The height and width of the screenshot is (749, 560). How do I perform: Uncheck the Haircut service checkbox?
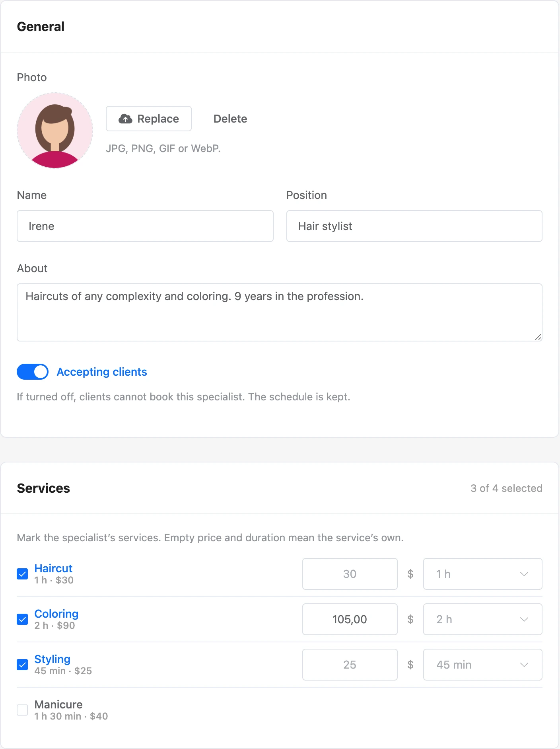click(22, 574)
